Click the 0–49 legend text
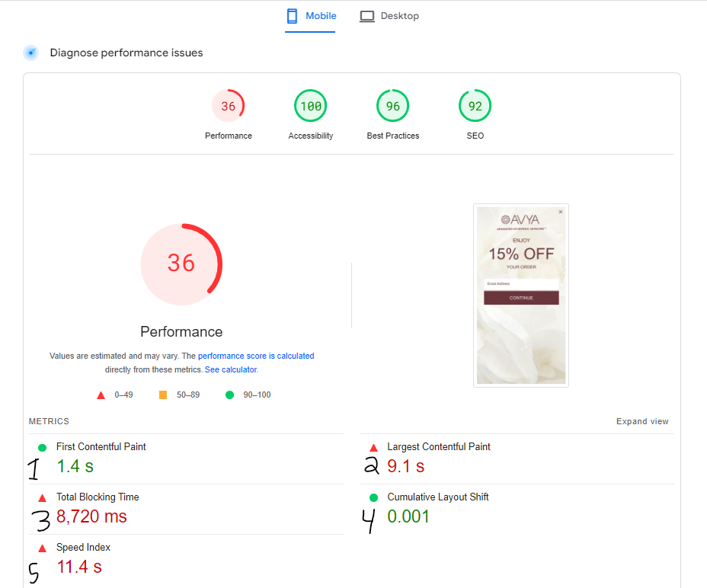The height and width of the screenshot is (588, 707). (x=123, y=395)
